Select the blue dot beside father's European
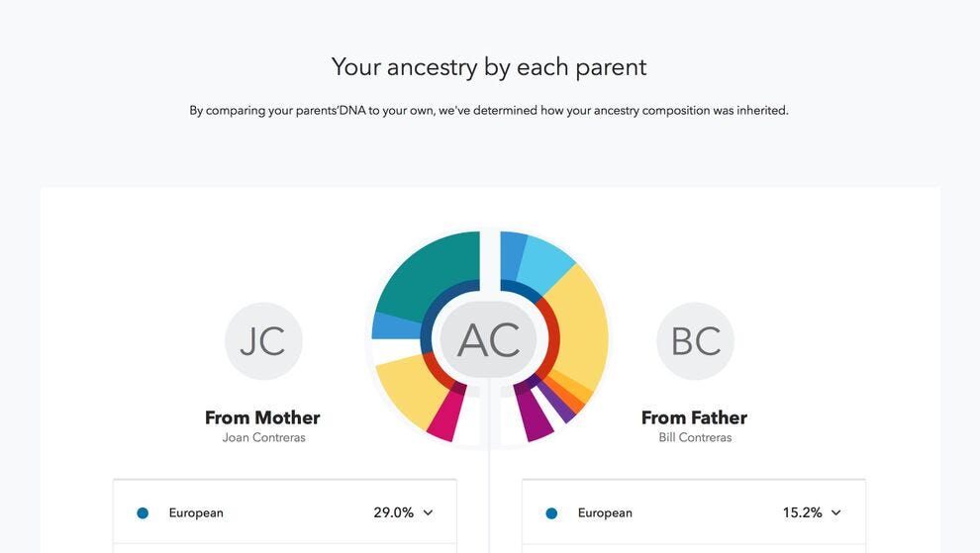Viewport: 980px width, 553px height. 551,513
